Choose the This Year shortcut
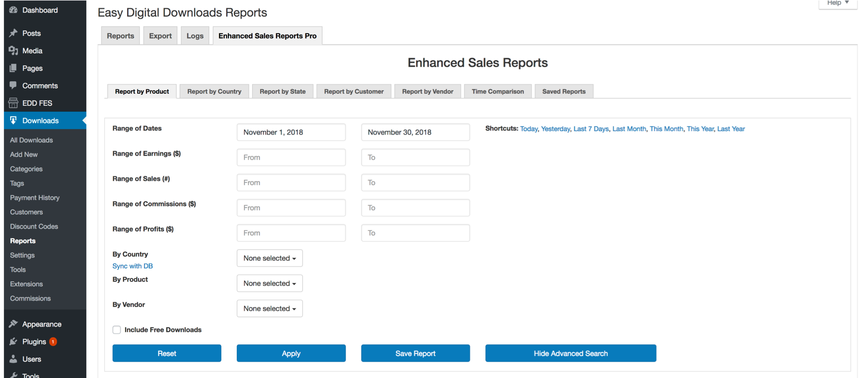This screenshot has width=868, height=378. click(700, 129)
